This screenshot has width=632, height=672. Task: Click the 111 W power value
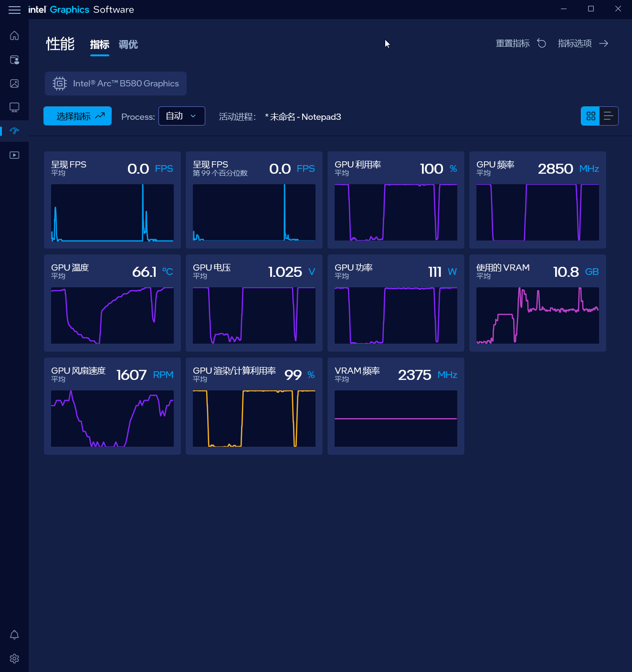442,272
